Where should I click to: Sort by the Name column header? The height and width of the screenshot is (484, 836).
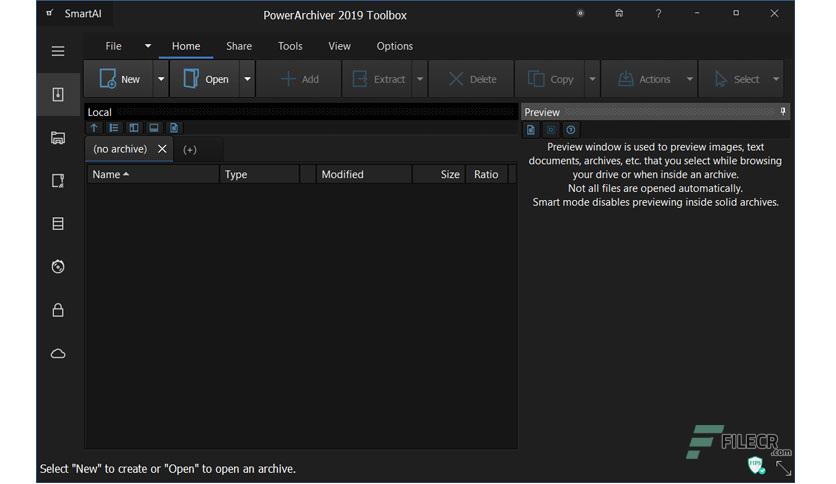point(153,174)
